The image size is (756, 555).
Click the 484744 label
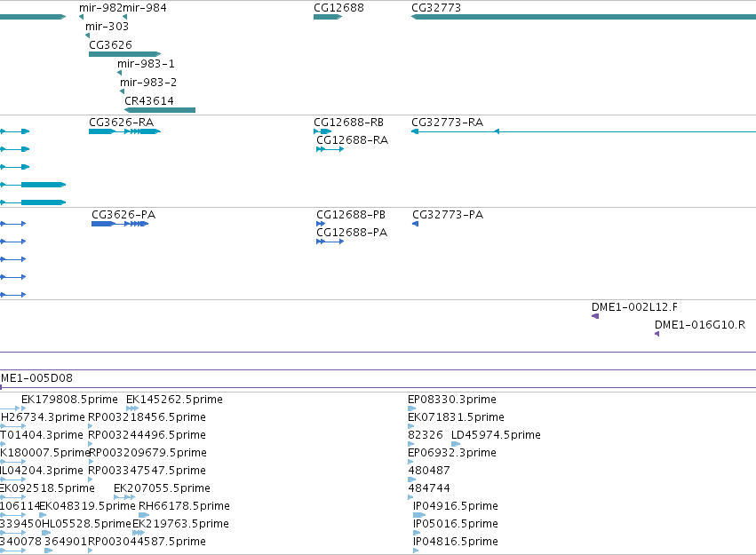pos(429,488)
